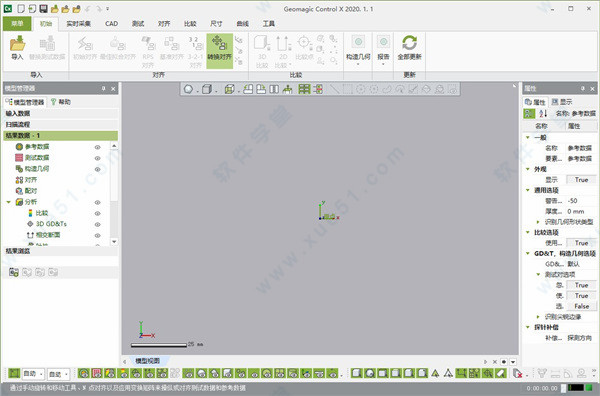Screen dimensions: 600x396
Task: Click the green square icon at bottom-left toolbar
Action: click(14, 373)
